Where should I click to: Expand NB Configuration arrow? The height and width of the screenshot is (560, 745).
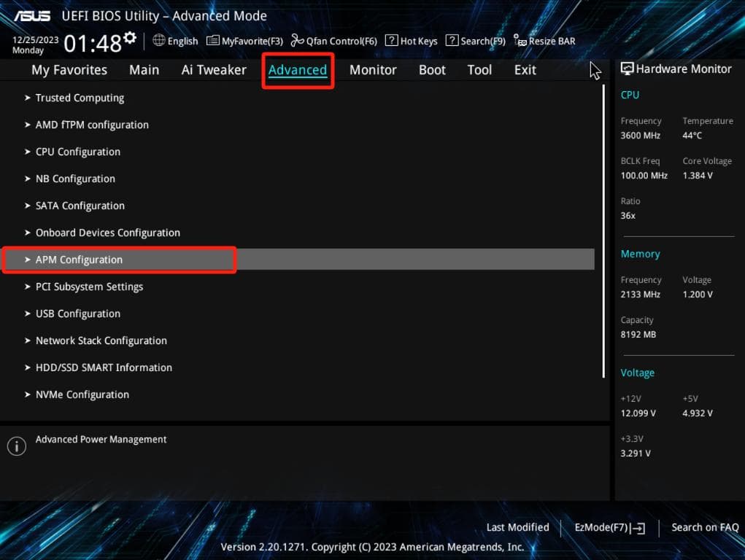(28, 179)
